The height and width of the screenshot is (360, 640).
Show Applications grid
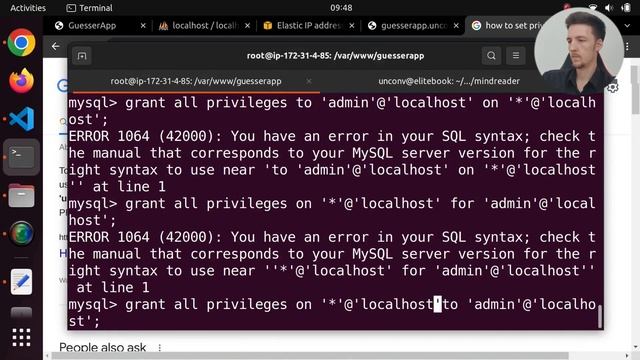click(x=21, y=338)
